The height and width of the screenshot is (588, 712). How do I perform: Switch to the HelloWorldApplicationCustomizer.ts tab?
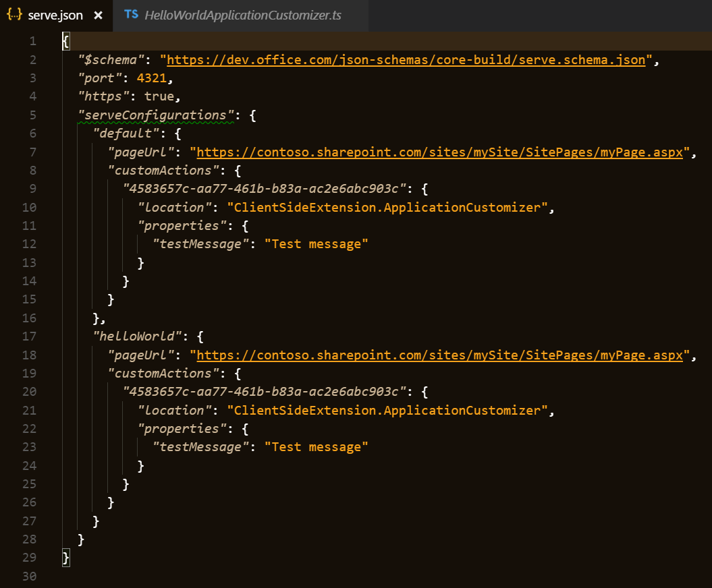[243, 13]
